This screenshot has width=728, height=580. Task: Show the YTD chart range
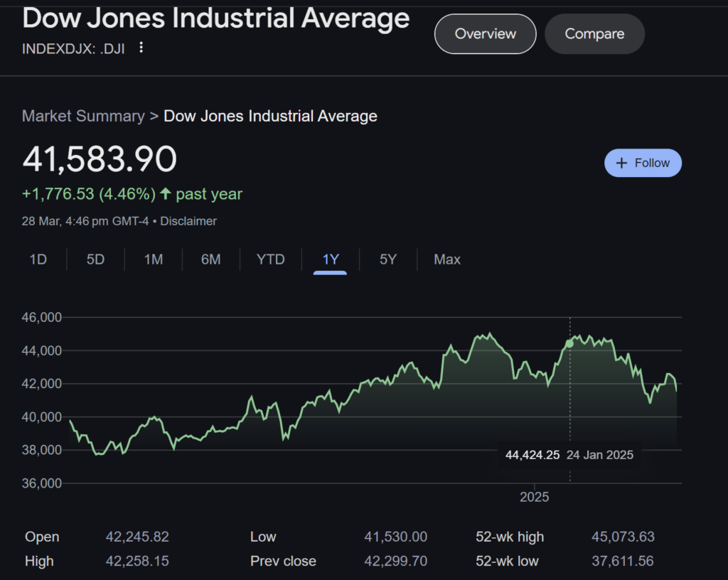click(x=271, y=259)
